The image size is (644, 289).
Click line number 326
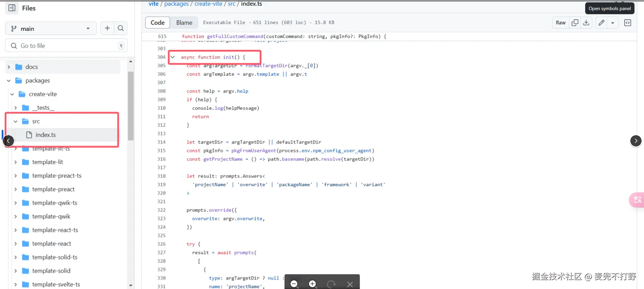point(161,244)
